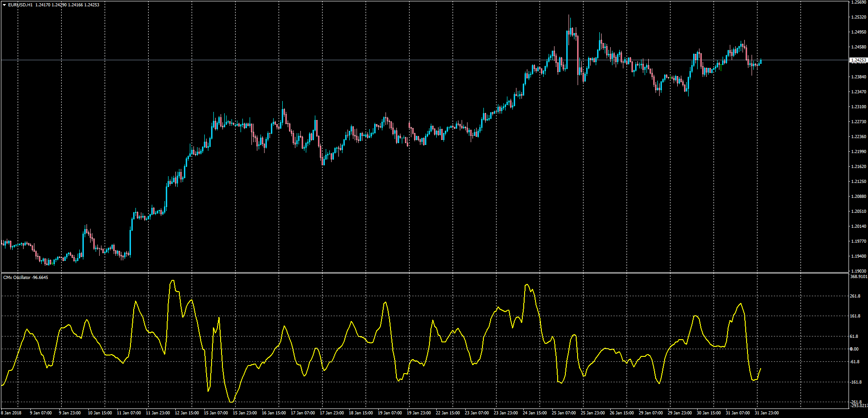Click oscillator scale value 368.9101
The height and width of the screenshot is (418, 868).
(859, 277)
